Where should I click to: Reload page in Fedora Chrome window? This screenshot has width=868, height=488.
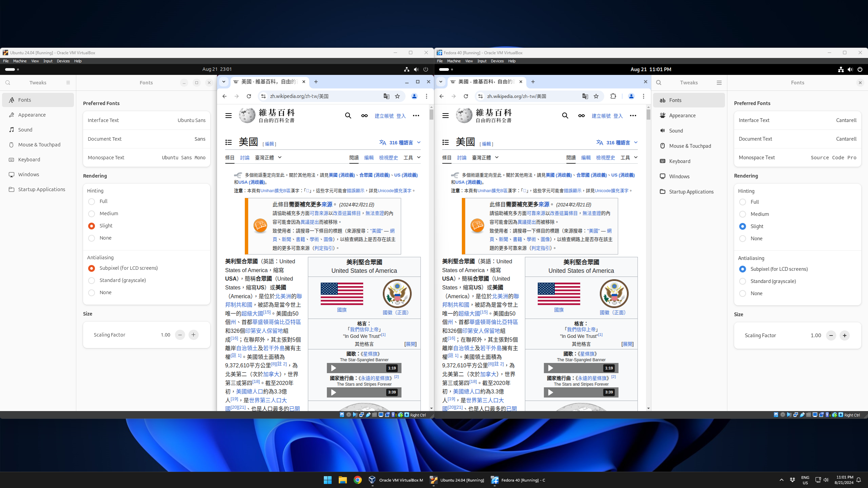point(466,96)
